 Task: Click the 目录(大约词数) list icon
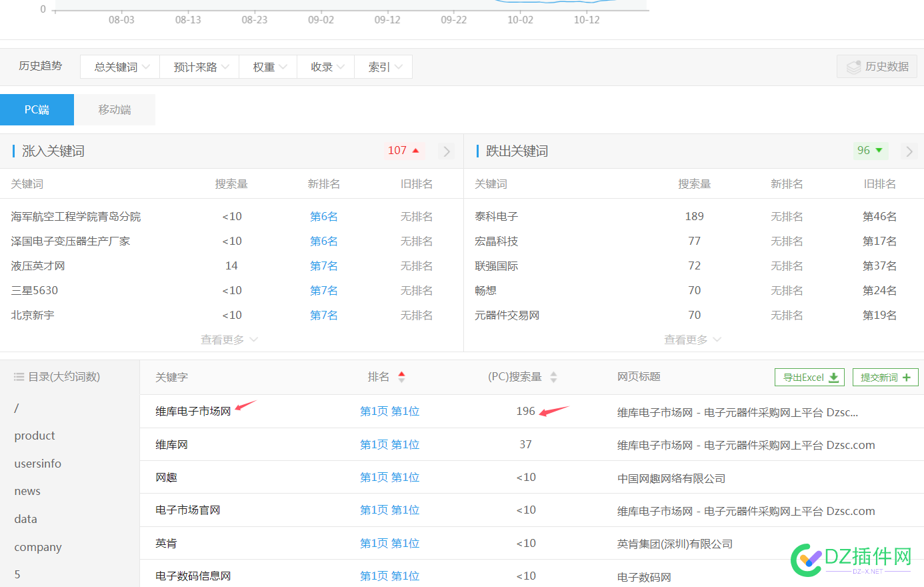pos(19,377)
